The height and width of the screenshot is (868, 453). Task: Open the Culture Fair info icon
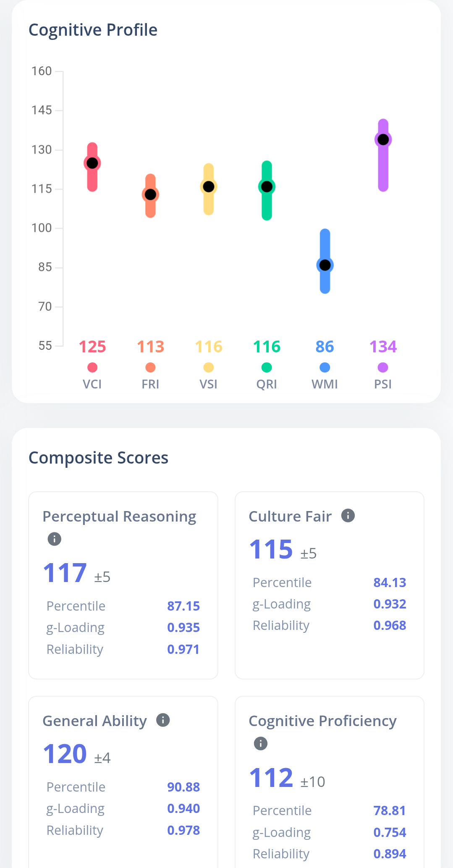click(x=348, y=515)
